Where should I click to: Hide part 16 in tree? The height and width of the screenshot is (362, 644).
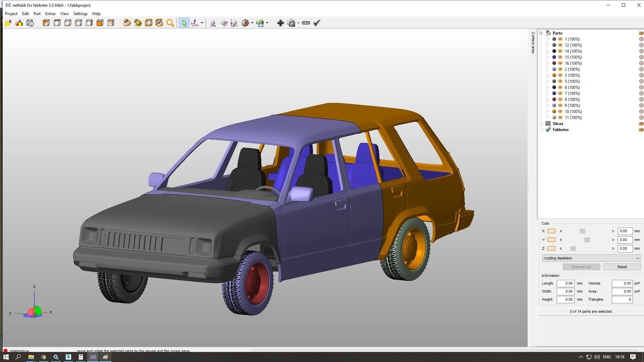click(560, 63)
